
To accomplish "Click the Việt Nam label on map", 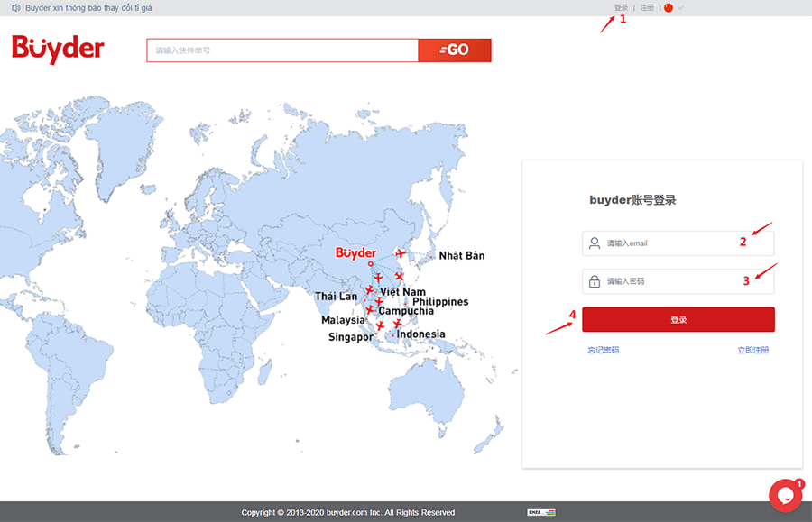I will click(403, 292).
